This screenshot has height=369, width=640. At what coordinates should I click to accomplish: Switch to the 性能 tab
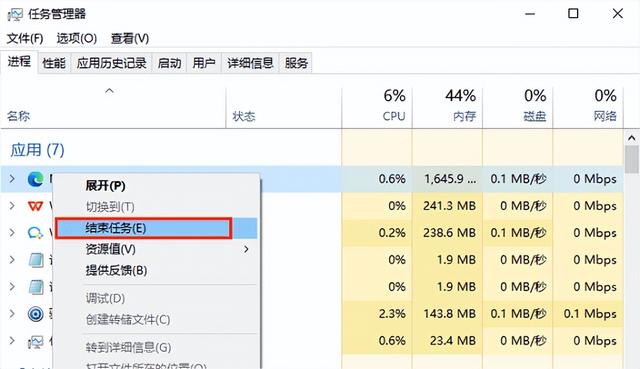54,63
